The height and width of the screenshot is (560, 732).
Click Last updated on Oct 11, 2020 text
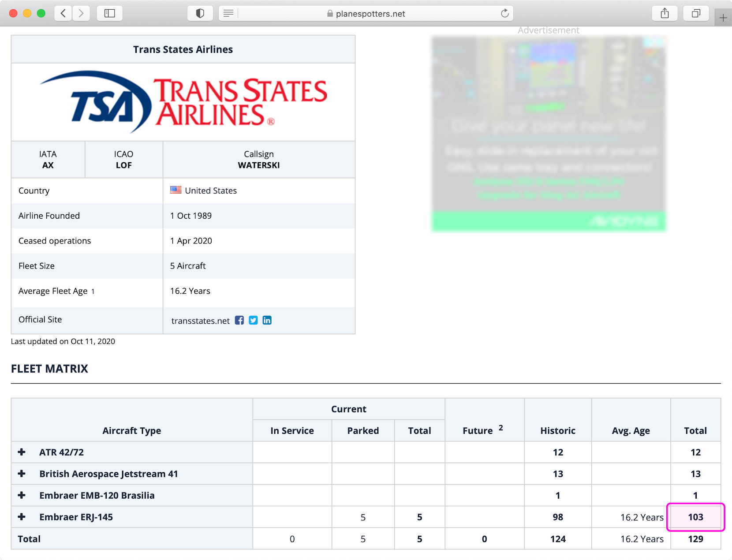click(x=63, y=341)
